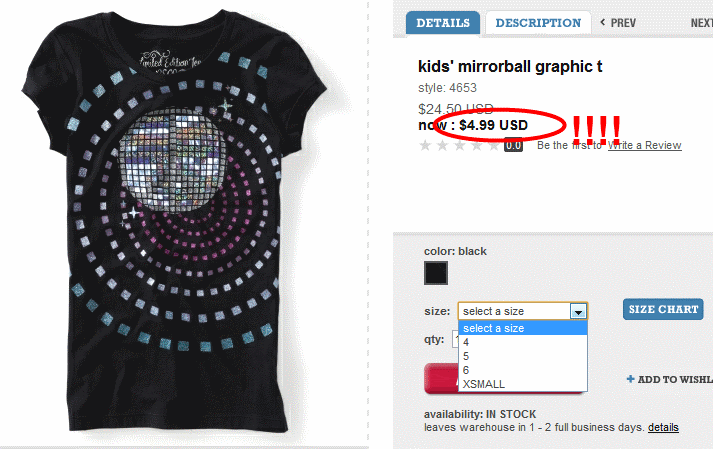Select the black color swatch
The image size is (713, 449).
pyautogui.click(x=435, y=274)
